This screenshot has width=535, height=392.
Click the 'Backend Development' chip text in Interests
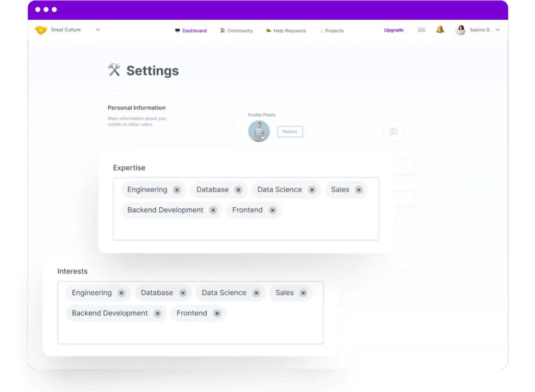tap(110, 313)
